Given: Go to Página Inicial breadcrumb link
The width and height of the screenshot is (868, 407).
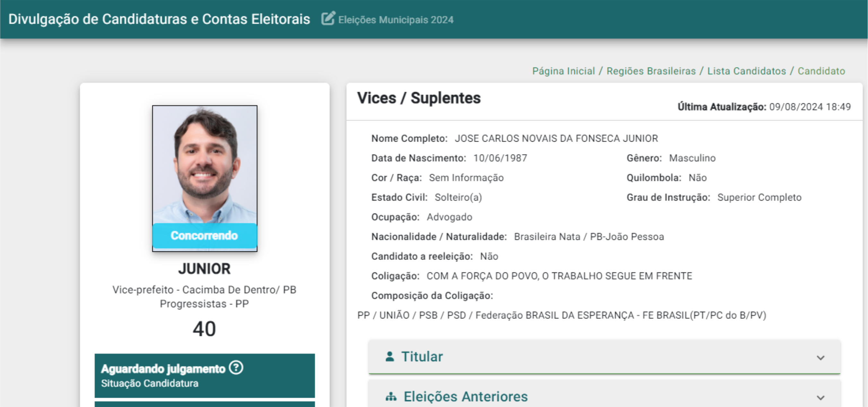Looking at the screenshot, I should [x=563, y=71].
